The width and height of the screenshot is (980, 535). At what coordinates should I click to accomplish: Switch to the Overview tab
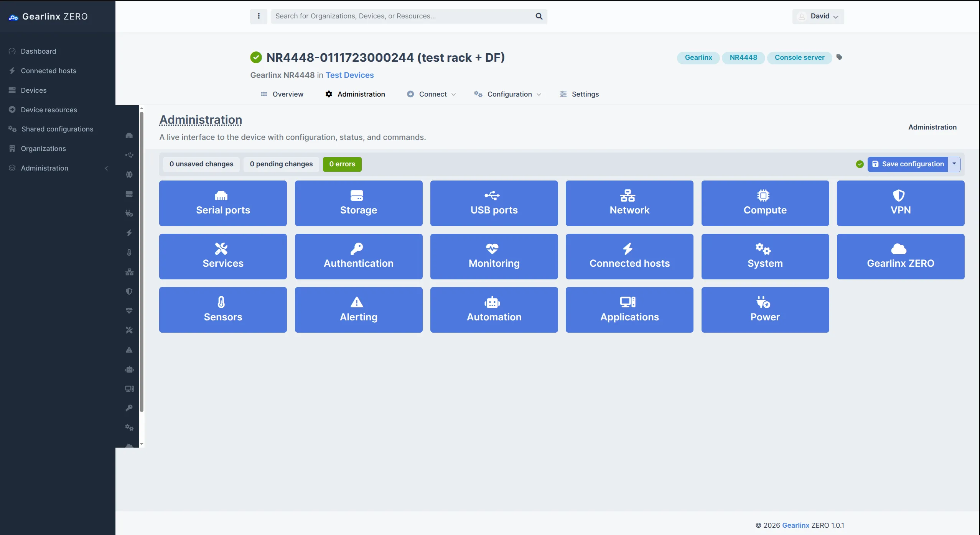pyautogui.click(x=282, y=94)
